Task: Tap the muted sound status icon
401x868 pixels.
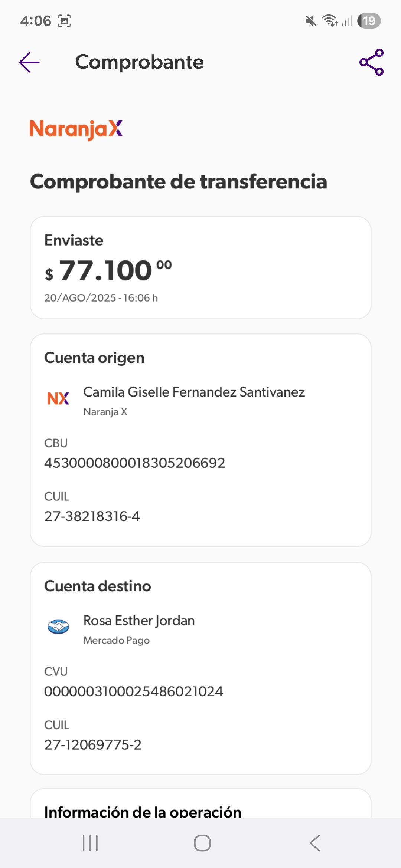Action: click(311, 21)
